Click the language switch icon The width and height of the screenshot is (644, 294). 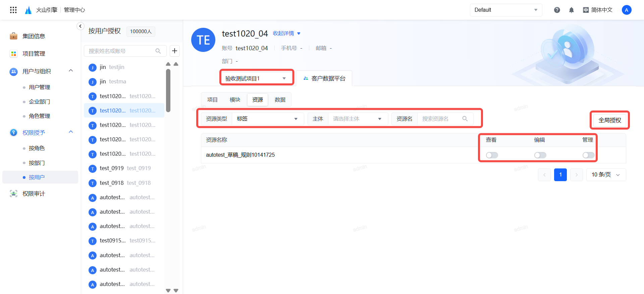click(586, 10)
